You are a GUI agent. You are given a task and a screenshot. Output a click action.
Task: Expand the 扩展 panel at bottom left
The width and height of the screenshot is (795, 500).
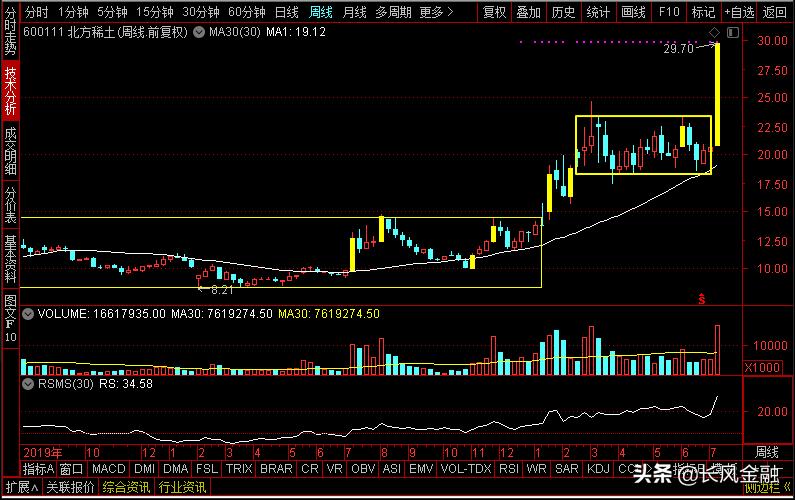(x=21, y=487)
